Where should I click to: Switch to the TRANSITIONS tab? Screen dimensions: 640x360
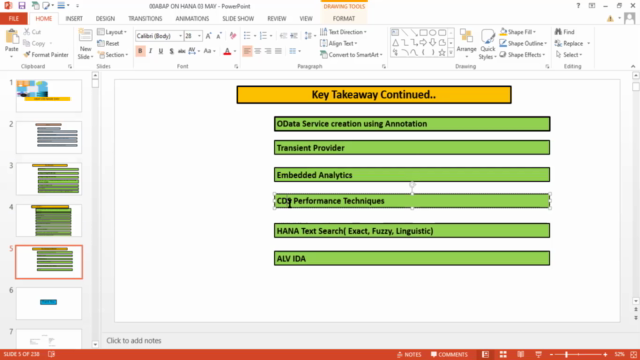click(145, 18)
